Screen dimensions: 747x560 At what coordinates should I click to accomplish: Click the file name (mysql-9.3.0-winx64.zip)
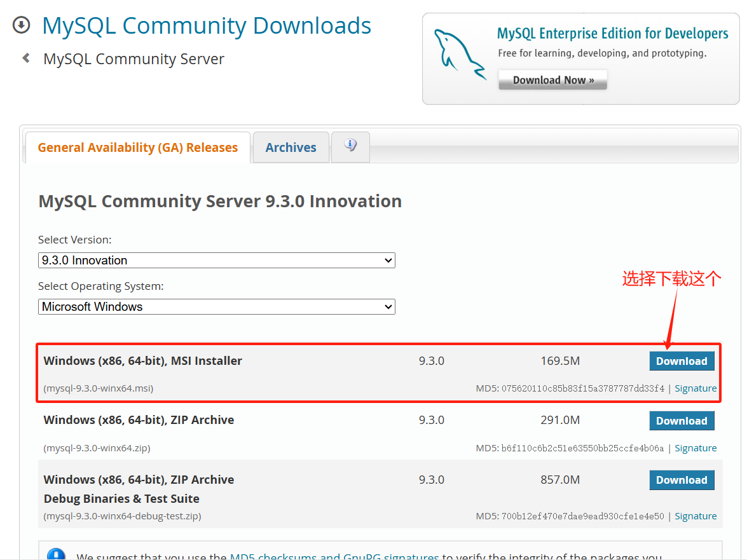click(97, 448)
